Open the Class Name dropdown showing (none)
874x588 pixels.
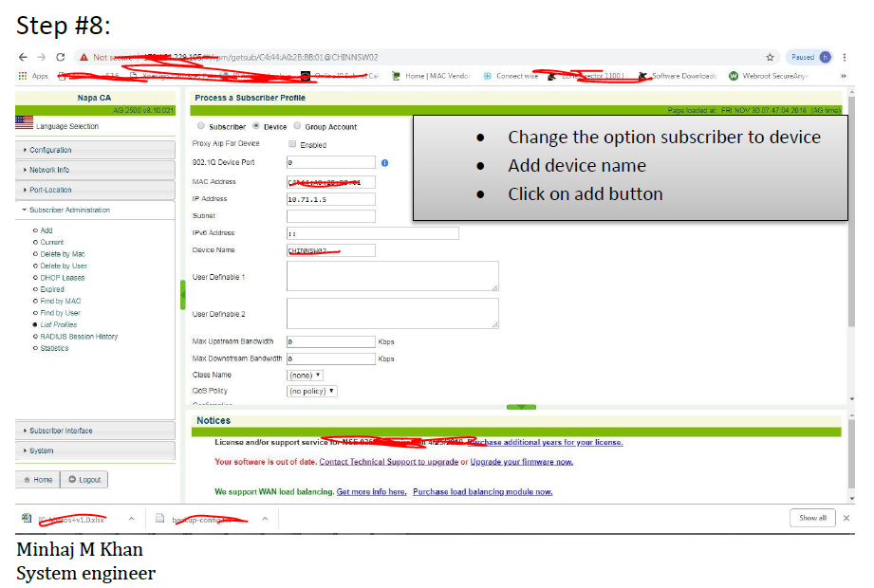(x=303, y=375)
